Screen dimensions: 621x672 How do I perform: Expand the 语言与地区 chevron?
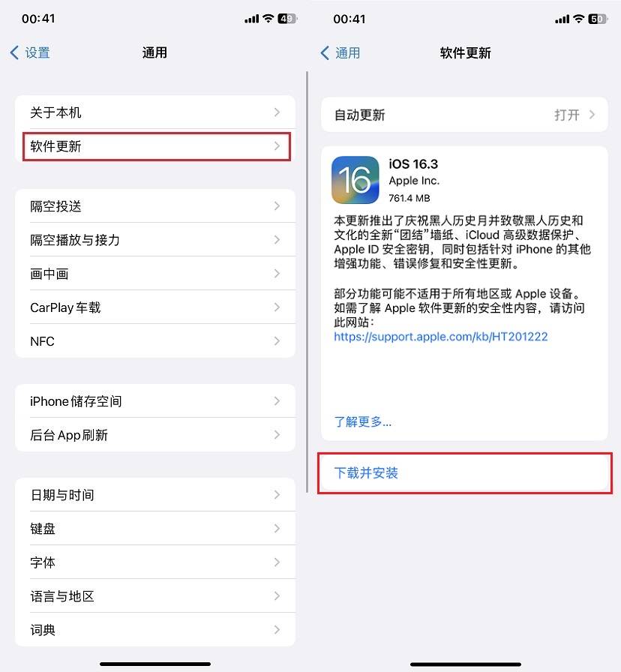coord(277,596)
